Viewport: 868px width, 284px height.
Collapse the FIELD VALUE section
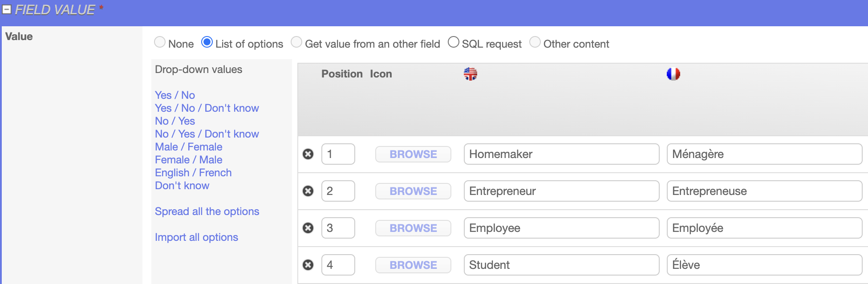click(x=7, y=9)
